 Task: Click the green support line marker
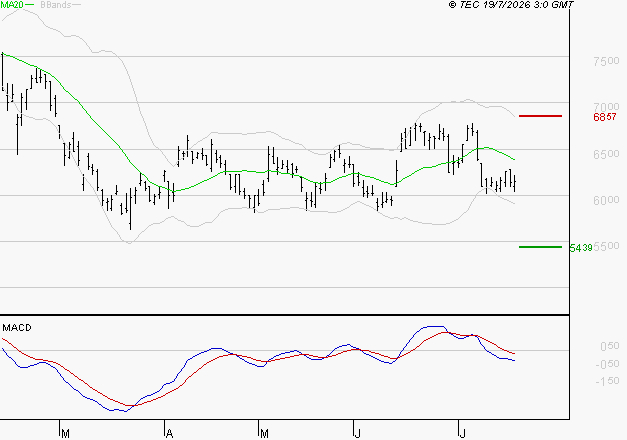[540, 247]
